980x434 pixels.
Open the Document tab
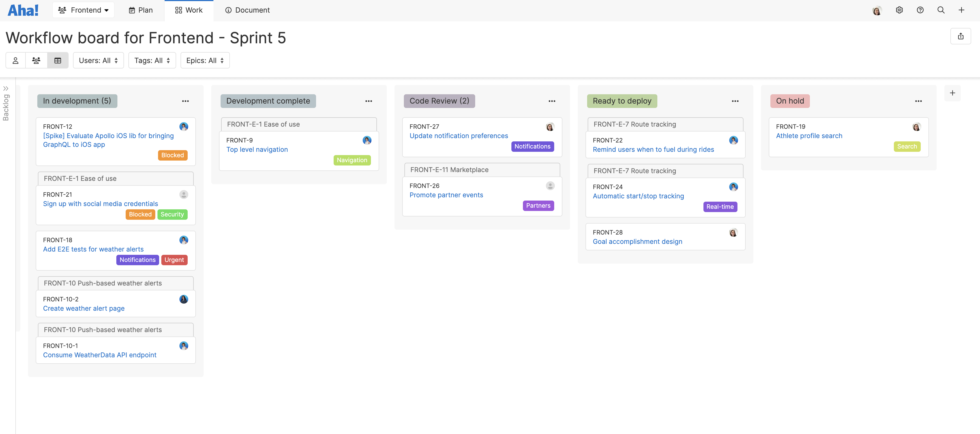247,10
